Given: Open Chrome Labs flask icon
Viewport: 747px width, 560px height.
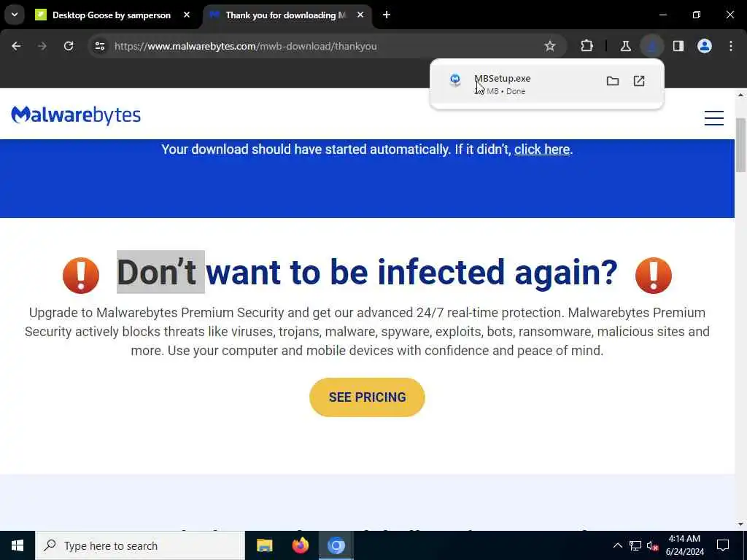Looking at the screenshot, I should [x=625, y=46].
